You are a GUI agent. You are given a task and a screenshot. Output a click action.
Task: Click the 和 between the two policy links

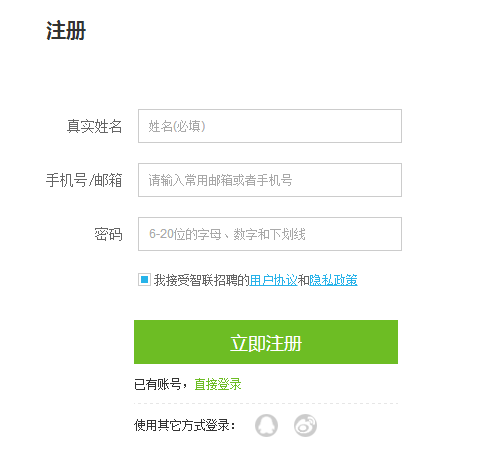[x=303, y=280]
